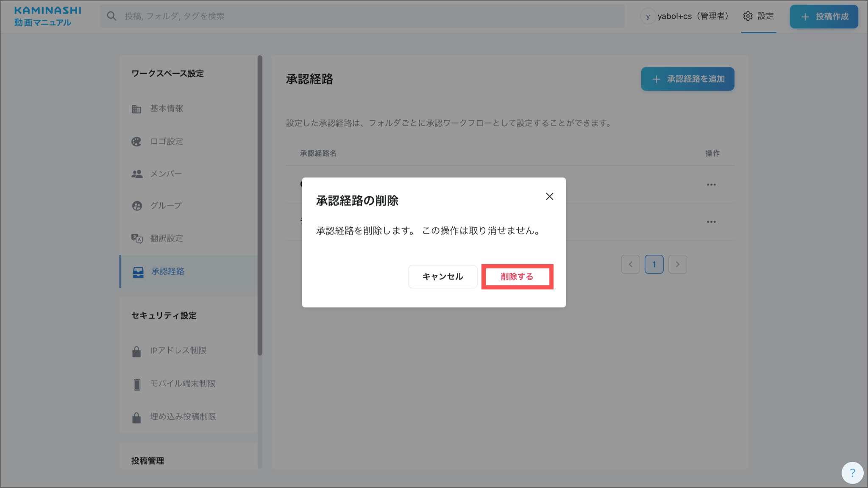Close the deletion dialog with X icon
Screen dimensions: 868x488
(549, 197)
